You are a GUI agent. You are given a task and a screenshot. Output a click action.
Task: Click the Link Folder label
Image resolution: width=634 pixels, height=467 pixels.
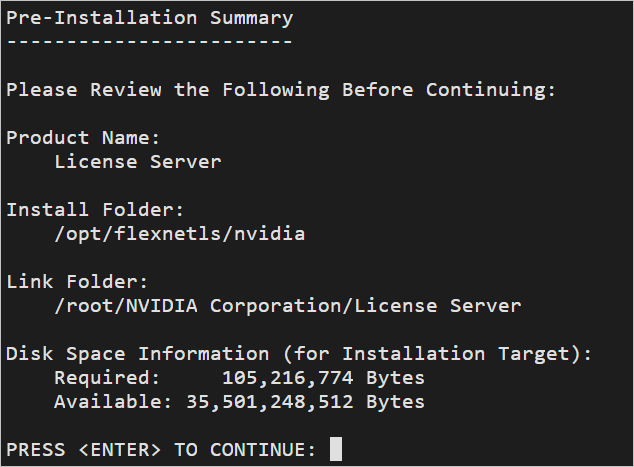tap(77, 282)
